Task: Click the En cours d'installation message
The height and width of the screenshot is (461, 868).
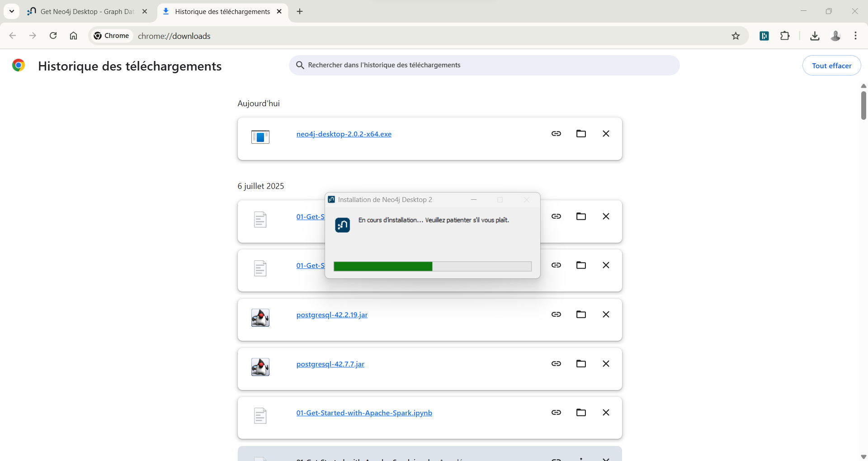Action: coord(434,220)
